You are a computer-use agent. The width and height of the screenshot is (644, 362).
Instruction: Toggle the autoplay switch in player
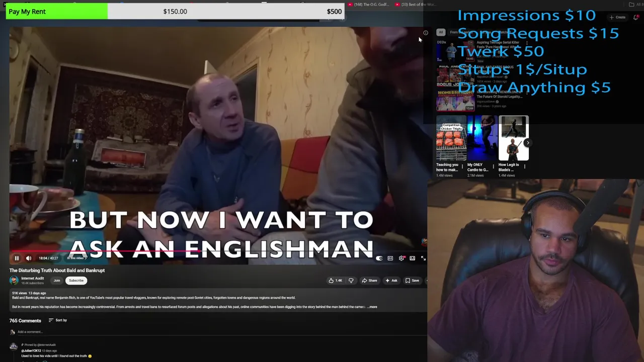click(x=379, y=258)
